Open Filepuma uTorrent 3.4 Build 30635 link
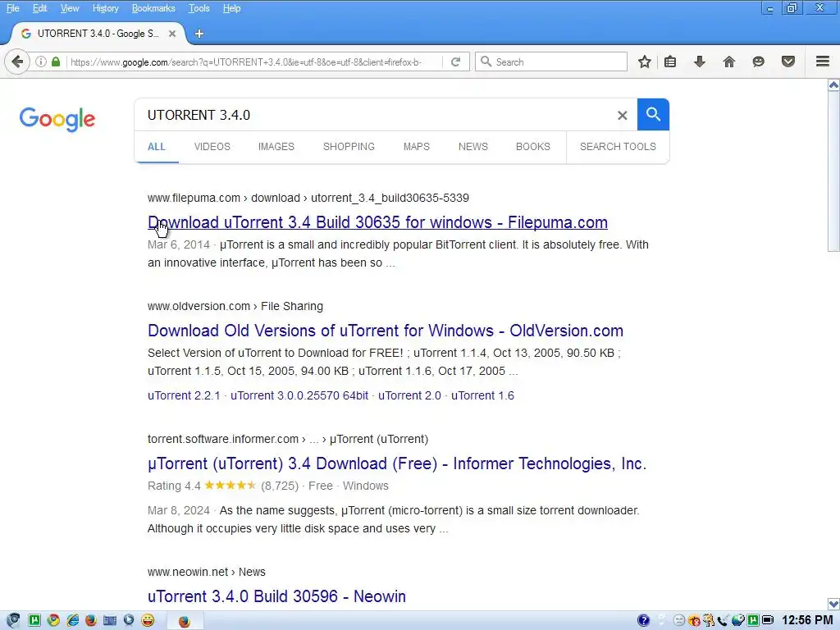Image resolution: width=840 pixels, height=630 pixels. [x=377, y=222]
